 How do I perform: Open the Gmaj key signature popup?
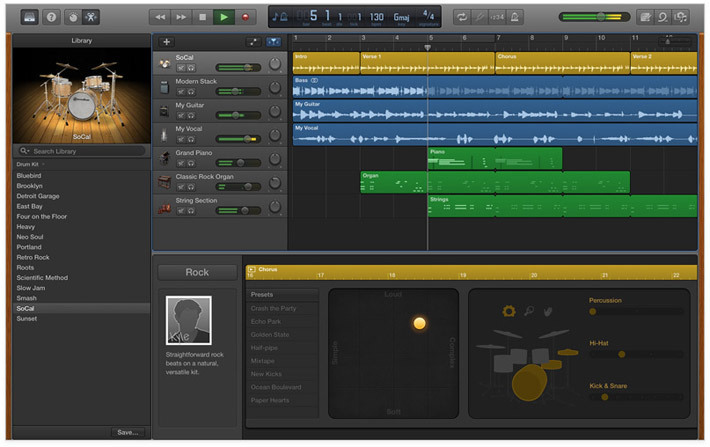tap(403, 17)
